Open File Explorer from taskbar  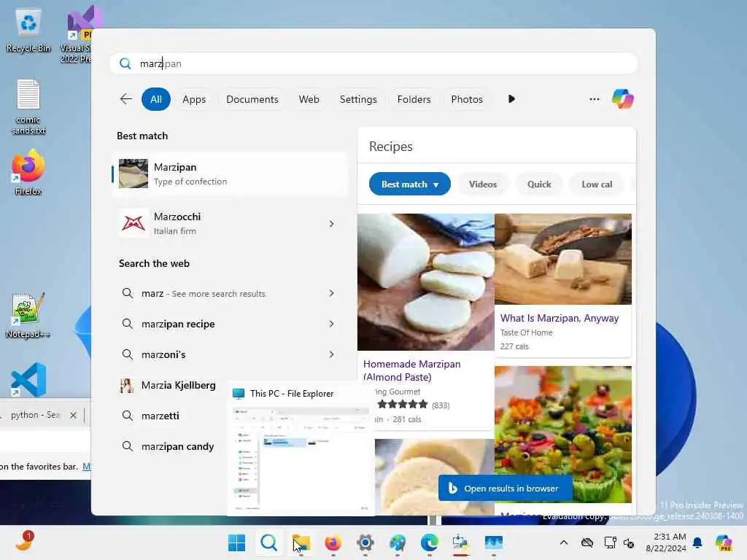click(301, 542)
